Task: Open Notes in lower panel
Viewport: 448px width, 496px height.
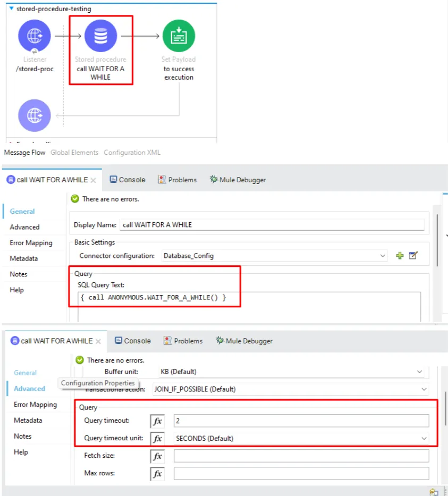Action: point(23,436)
